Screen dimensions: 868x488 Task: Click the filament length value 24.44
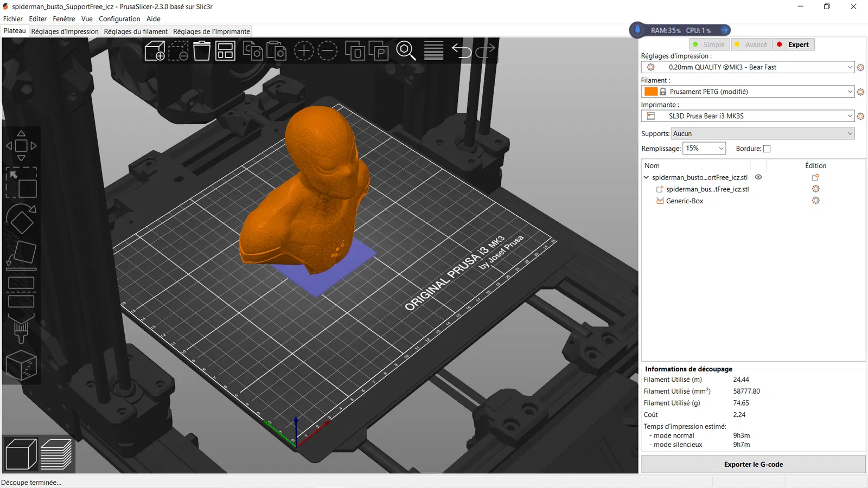[x=741, y=380]
